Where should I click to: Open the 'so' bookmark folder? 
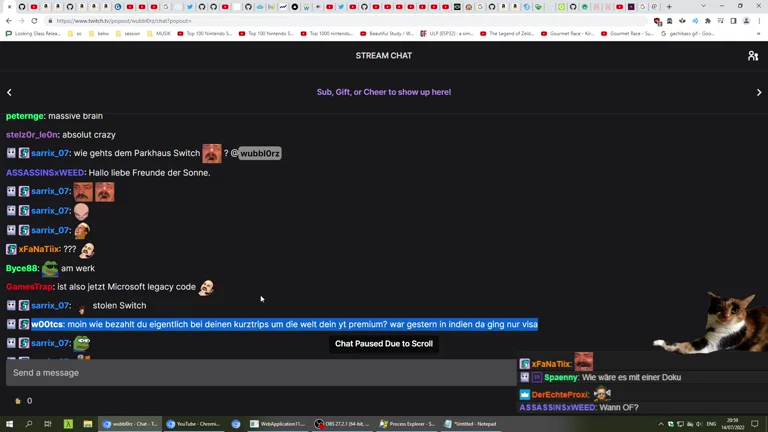75,34
